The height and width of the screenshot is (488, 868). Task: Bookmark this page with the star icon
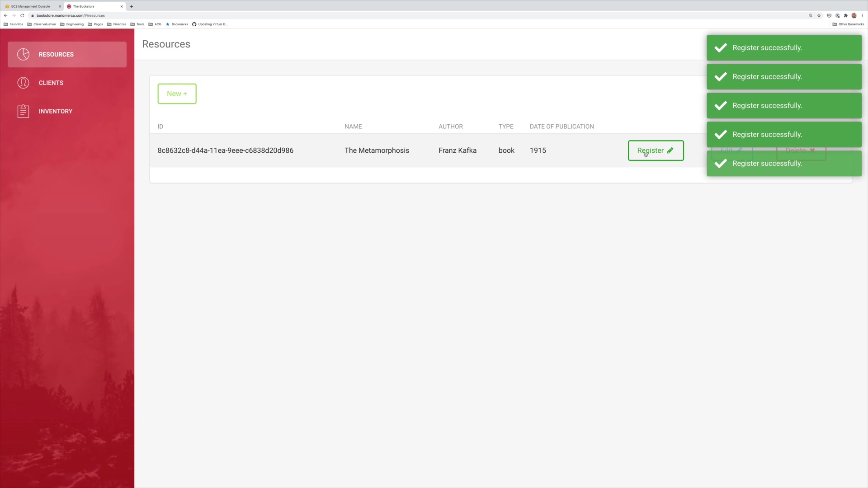click(819, 15)
